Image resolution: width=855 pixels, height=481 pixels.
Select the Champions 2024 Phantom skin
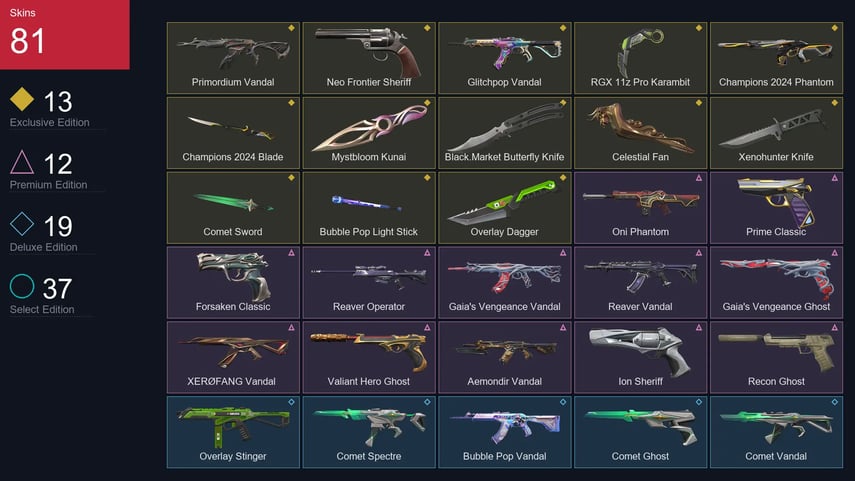pyautogui.click(x=776, y=58)
